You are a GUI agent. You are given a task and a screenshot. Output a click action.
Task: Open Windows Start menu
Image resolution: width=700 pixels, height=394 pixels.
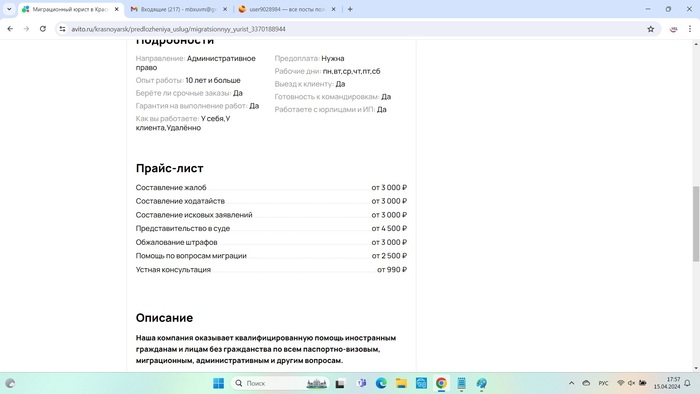coord(218,383)
